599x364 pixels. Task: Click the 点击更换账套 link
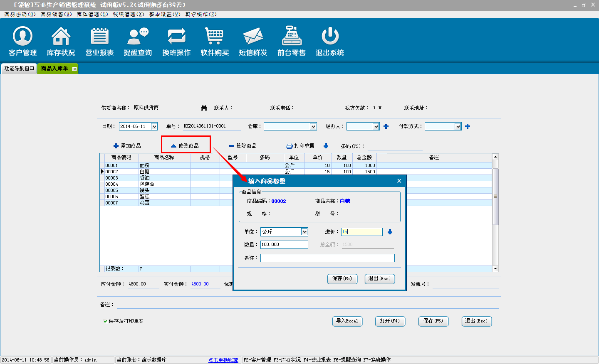click(223, 360)
